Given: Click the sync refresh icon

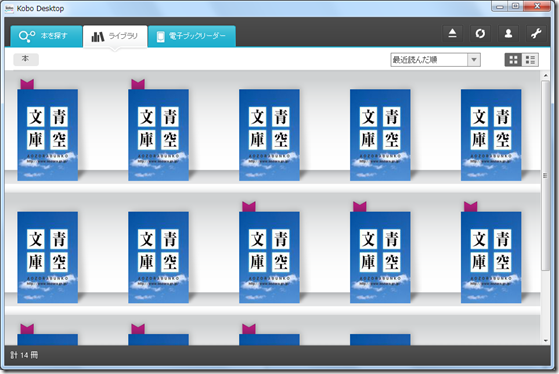Looking at the screenshot, I should point(480,34).
